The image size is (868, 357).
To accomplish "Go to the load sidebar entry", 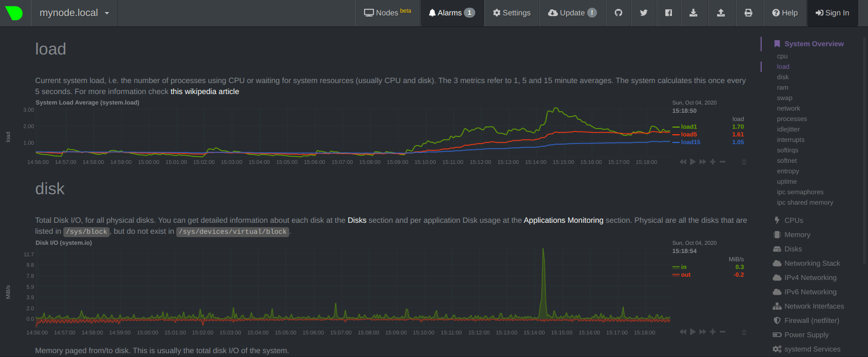I will 783,67.
